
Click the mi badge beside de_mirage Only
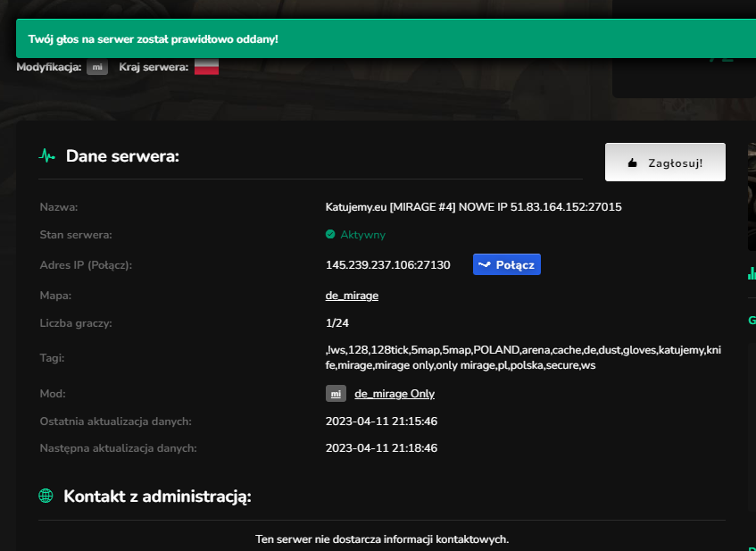pyautogui.click(x=336, y=394)
